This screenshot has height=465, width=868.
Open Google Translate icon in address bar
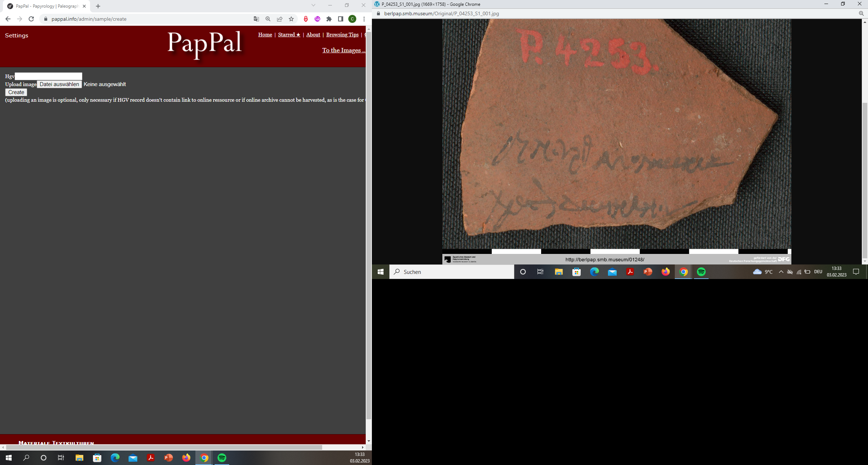tap(256, 19)
